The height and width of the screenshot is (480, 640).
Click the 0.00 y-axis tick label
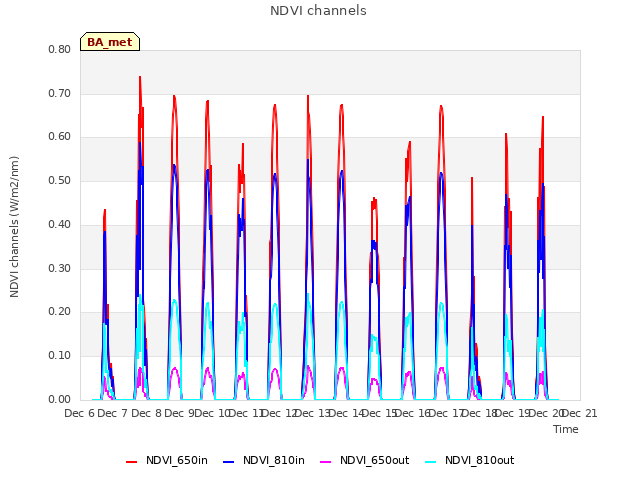pyautogui.click(x=60, y=400)
